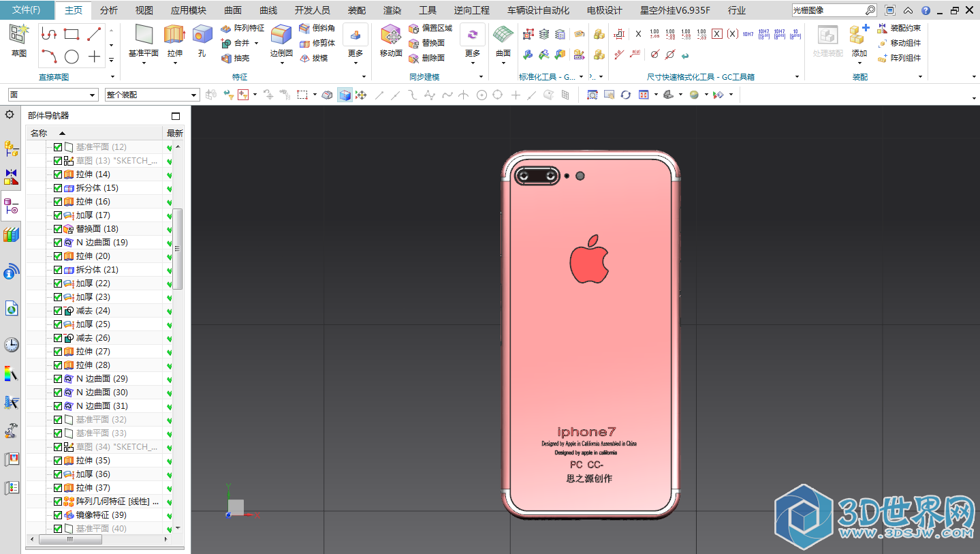Uncheck the 拆分体 (15) checkbox

coord(58,188)
